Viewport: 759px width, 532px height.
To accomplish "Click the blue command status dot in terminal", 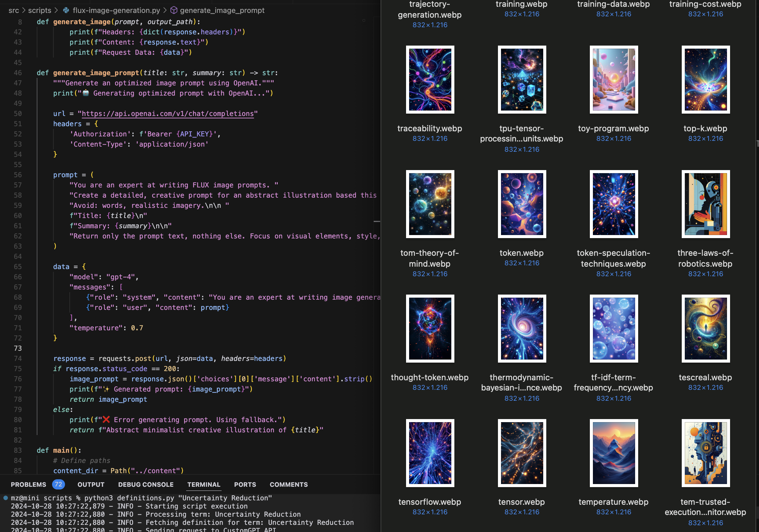I will pyautogui.click(x=5, y=498).
